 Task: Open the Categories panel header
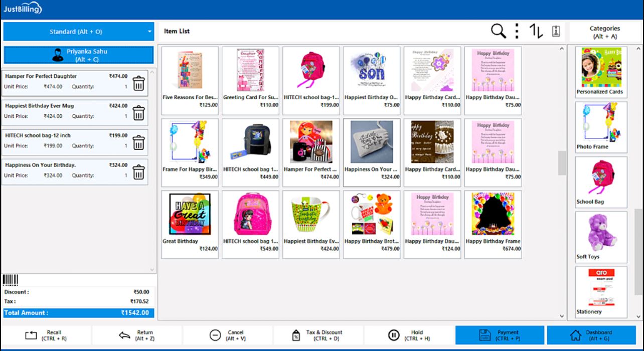pyautogui.click(x=604, y=32)
